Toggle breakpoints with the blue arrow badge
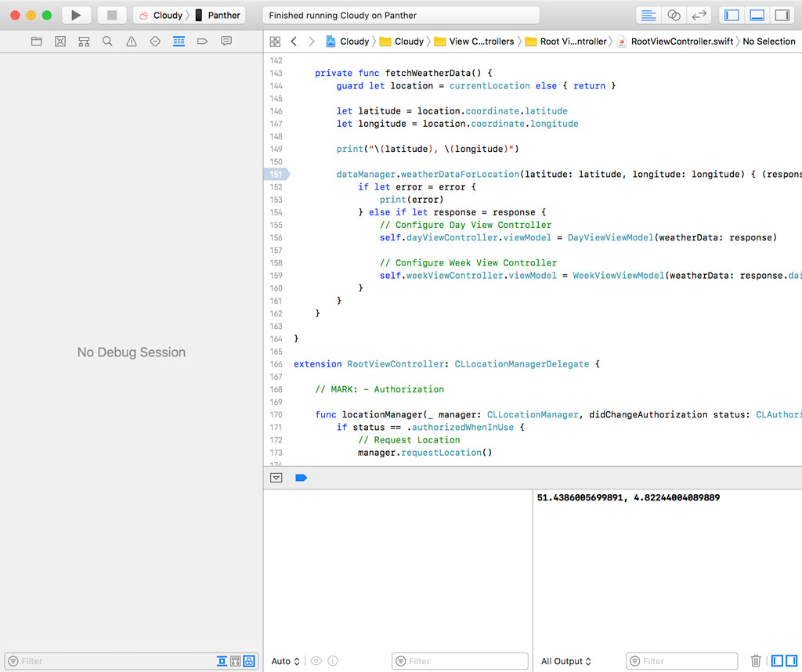802x672 pixels. (302, 477)
